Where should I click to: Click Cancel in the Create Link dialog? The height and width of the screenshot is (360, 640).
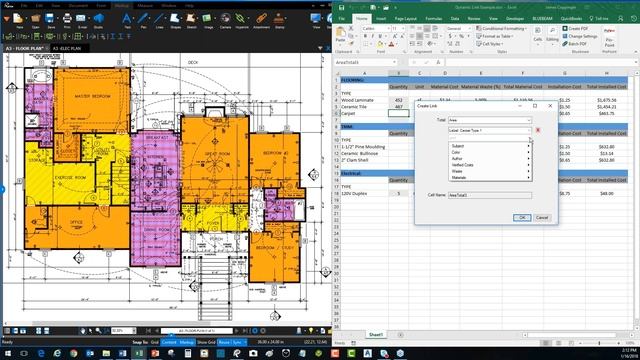(x=542, y=218)
